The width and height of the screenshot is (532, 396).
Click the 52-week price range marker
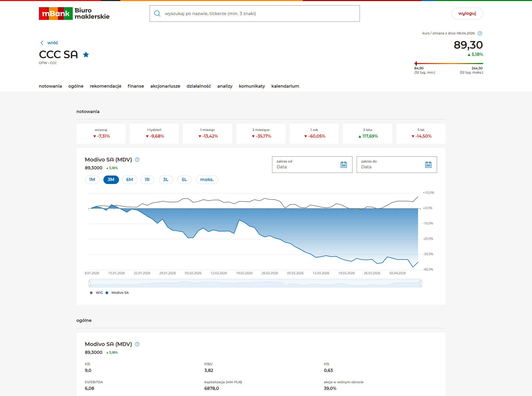[x=416, y=64]
